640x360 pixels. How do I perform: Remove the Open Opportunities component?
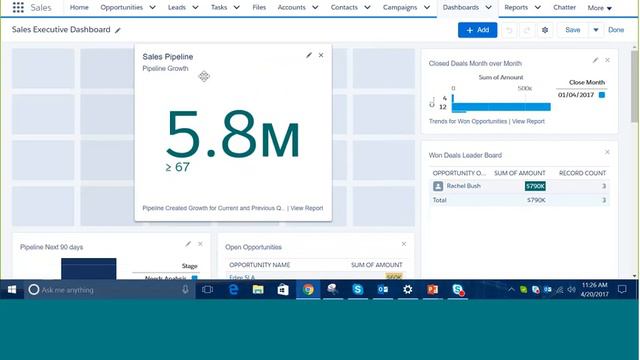(404, 244)
